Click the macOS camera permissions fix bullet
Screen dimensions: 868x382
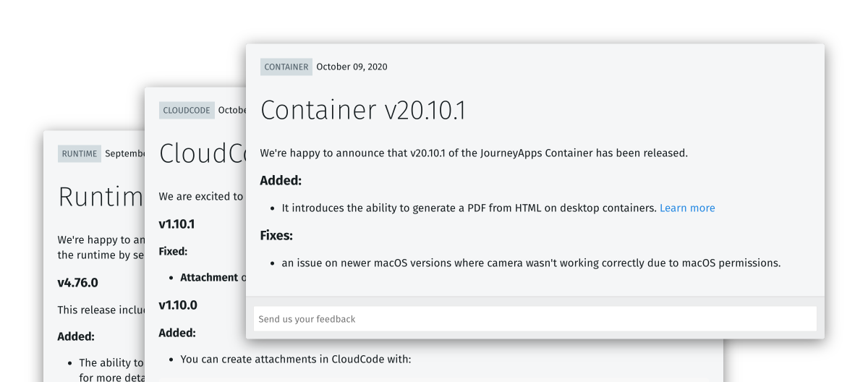coord(531,263)
